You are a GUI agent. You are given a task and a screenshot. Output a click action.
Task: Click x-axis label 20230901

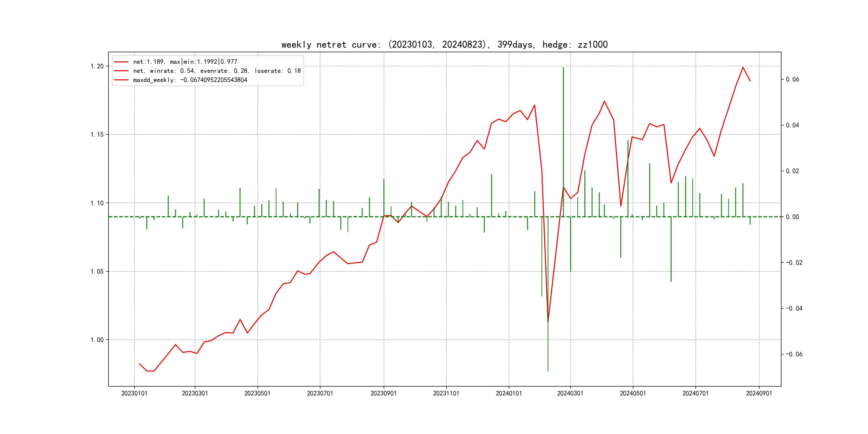(x=383, y=393)
